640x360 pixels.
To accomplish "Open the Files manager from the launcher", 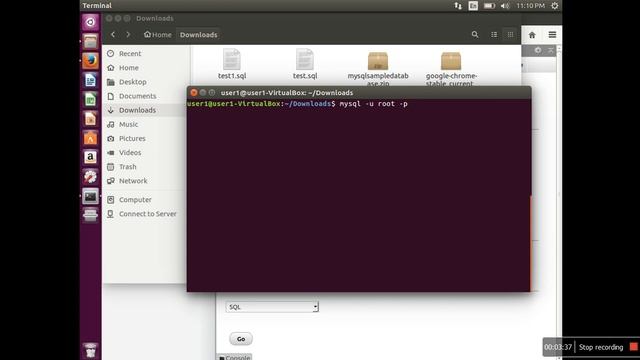I will coord(90,41).
